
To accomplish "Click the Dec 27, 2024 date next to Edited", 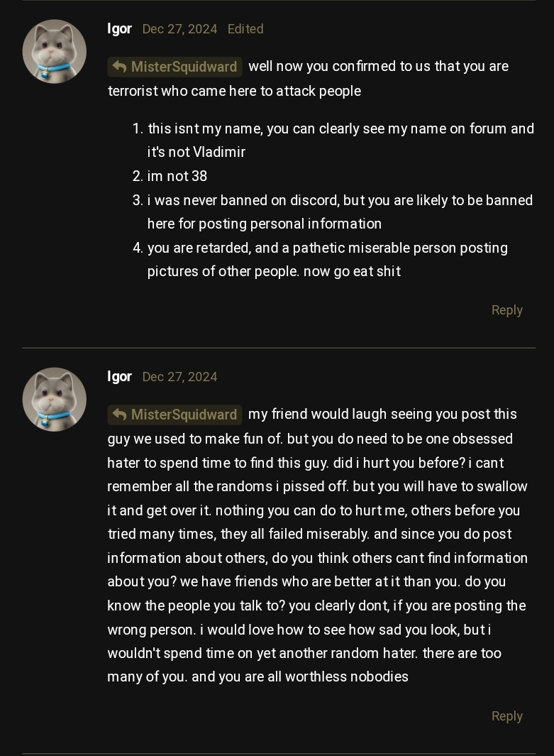I will click(x=179, y=29).
